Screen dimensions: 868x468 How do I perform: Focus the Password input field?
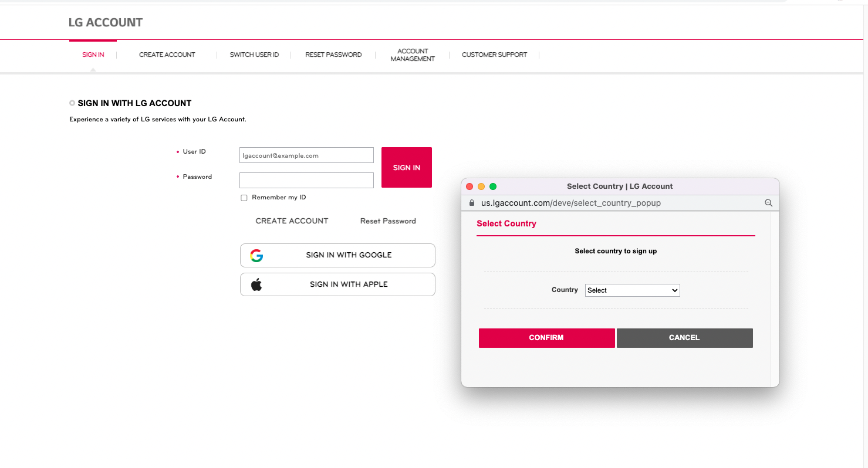[x=306, y=181]
